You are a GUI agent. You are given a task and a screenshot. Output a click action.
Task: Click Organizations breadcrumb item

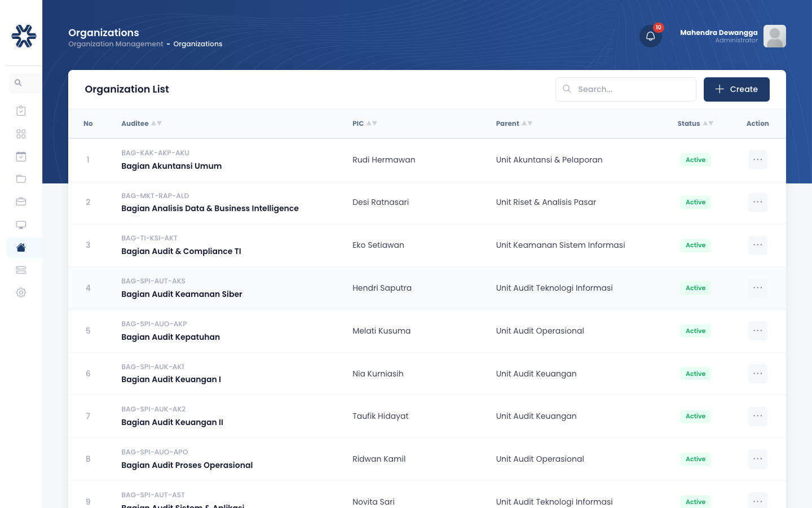click(198, 44)
